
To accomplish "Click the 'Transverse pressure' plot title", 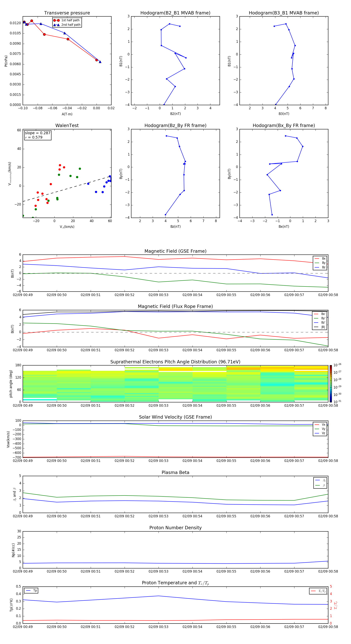I will pos(67,13).
